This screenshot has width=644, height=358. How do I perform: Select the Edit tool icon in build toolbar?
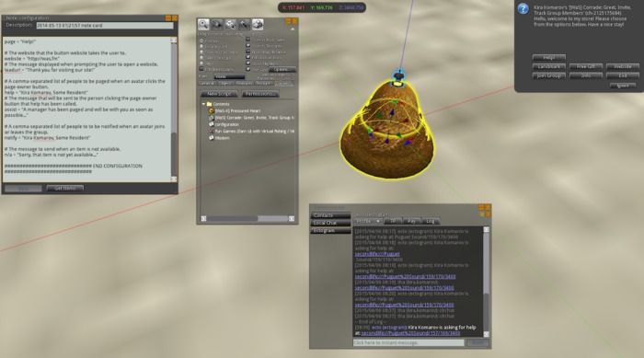pos(230,24)
